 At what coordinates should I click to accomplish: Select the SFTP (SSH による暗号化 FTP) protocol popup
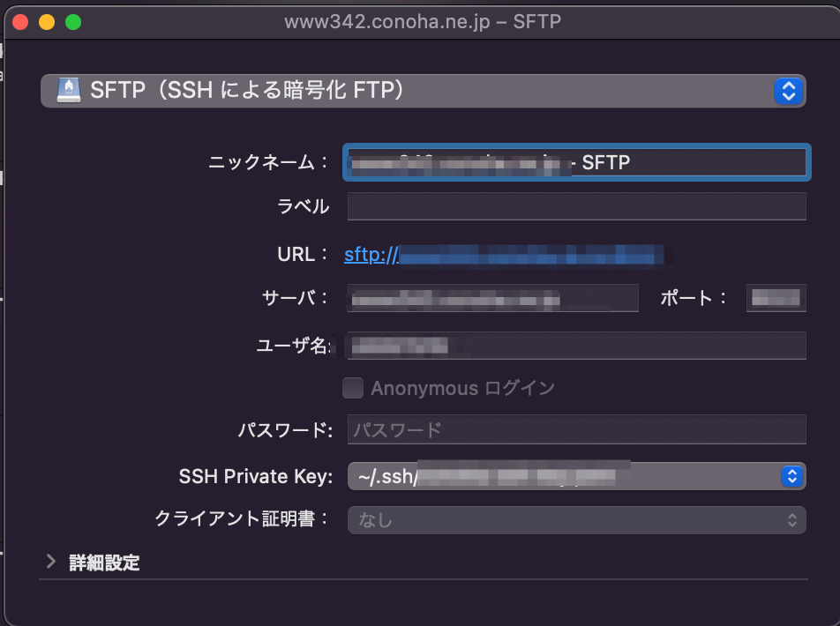click(x=424, y=91)
